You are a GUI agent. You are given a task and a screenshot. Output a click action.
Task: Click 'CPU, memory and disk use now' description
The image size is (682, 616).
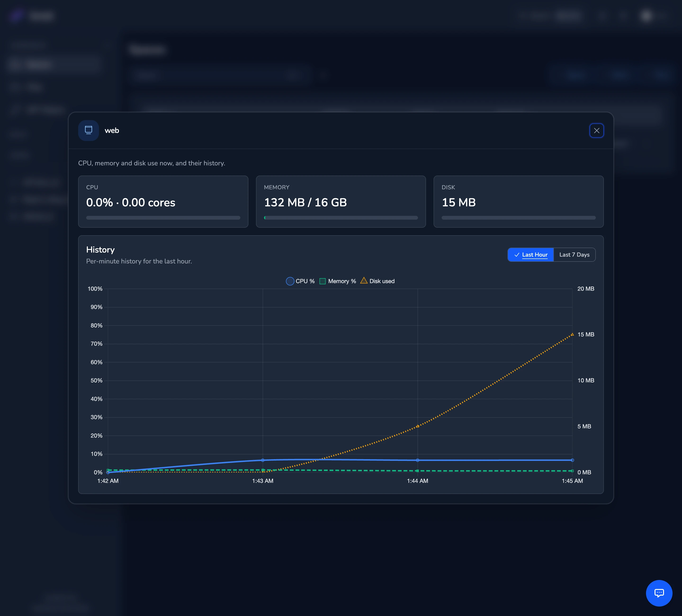point(152,163)
